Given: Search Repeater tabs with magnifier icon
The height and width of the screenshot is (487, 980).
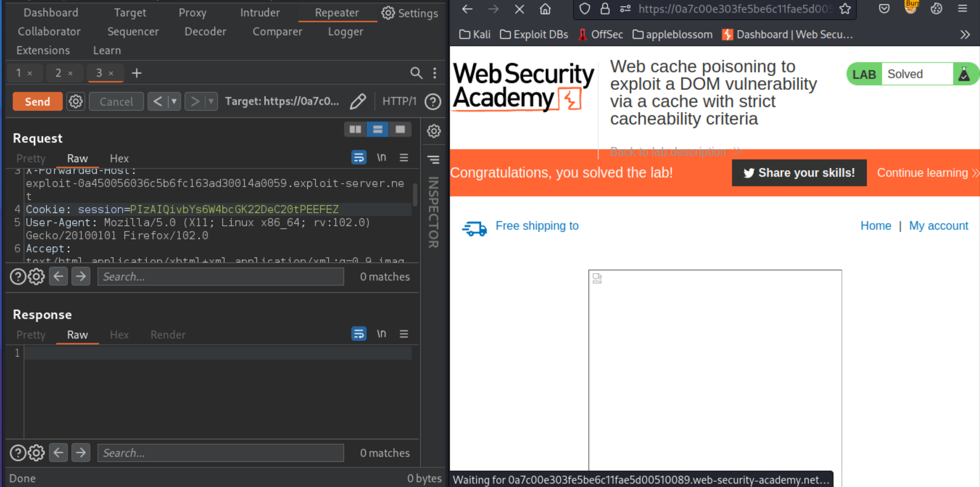Looking at the screenshot, I should [x=416, y=73].
